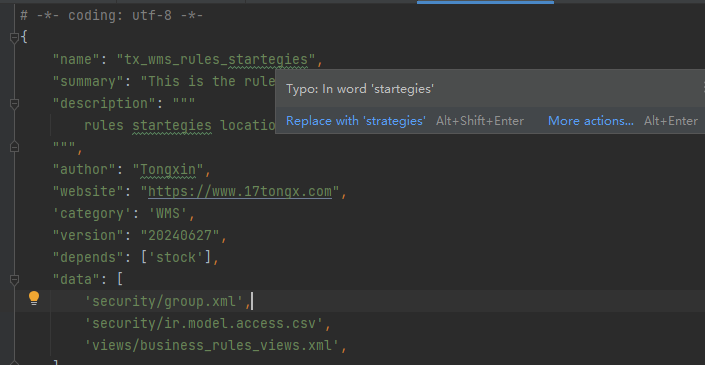Image resolution: width=705 pixels, height=365 pixels.
Task: Open the More actions... link in the tooltip
Action: point(591,121)
